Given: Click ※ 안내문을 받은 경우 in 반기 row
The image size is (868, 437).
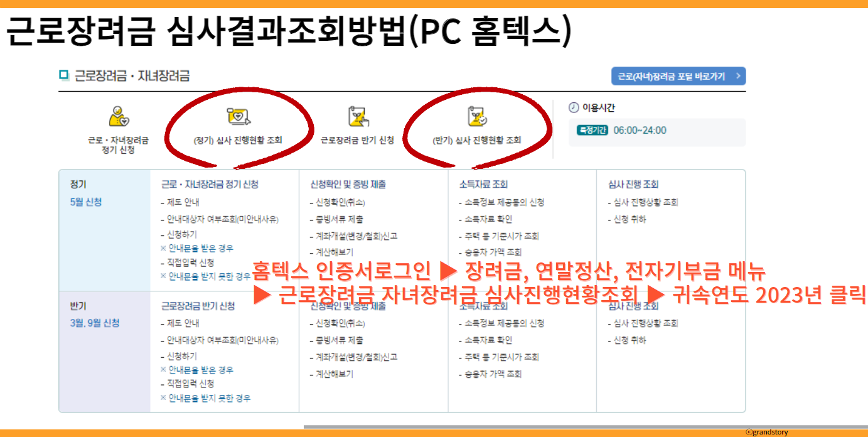Looking at the screenshot, I should click(x=197, y=370).
